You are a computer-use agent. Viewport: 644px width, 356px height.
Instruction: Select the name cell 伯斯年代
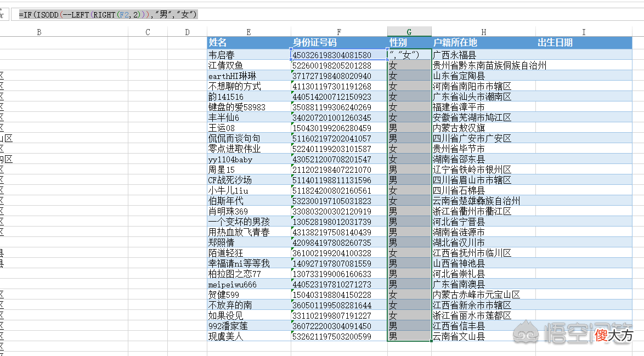click(249, 201)
